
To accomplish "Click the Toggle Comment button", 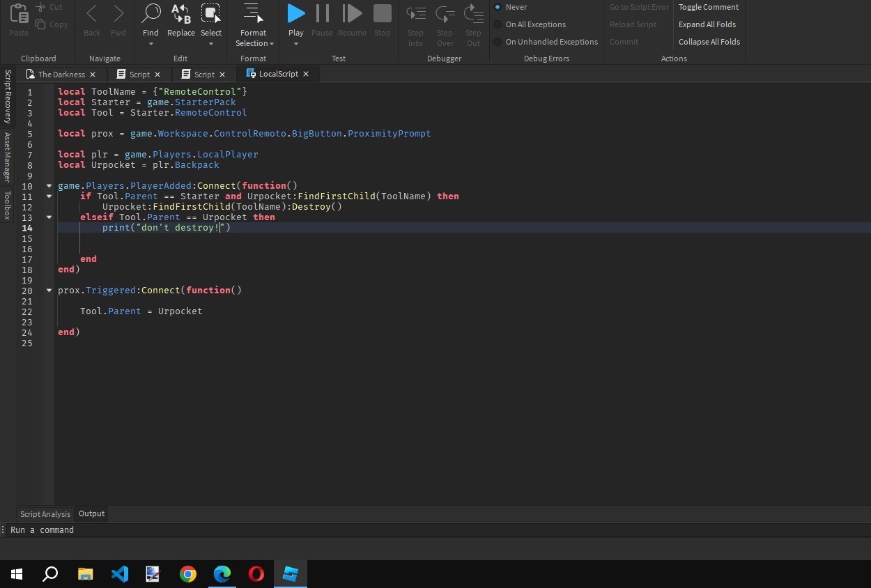I will (x=708, y=7).
